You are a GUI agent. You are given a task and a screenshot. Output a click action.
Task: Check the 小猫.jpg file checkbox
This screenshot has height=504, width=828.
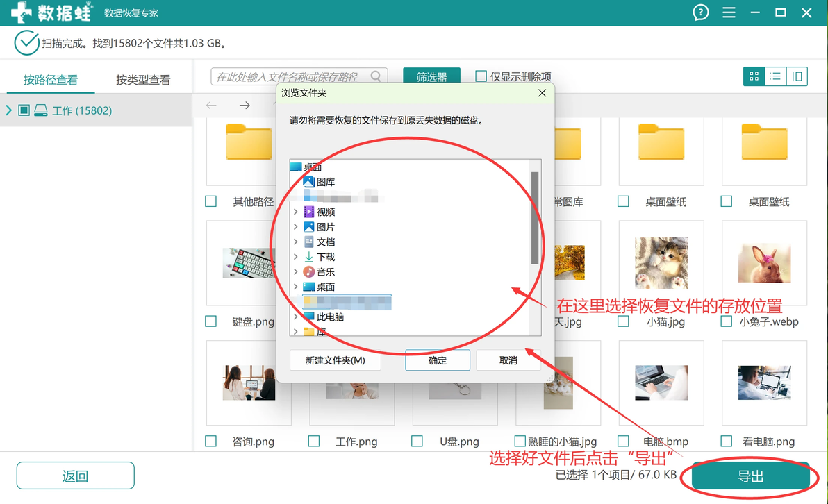coord(623,321)
